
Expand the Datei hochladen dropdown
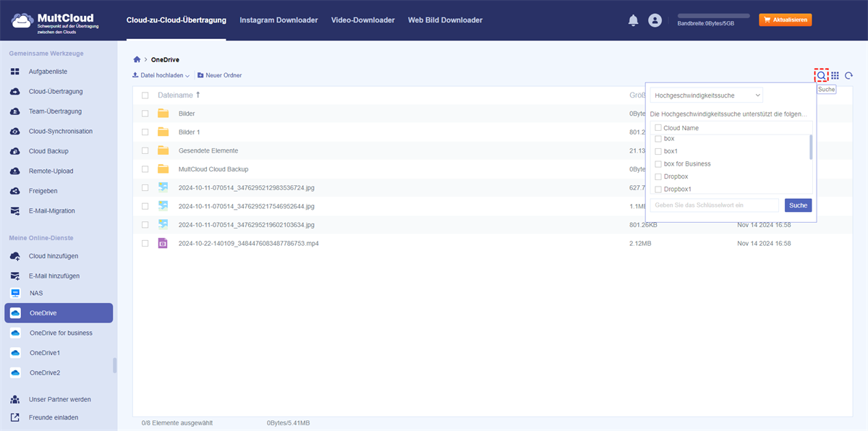(161, 75)
